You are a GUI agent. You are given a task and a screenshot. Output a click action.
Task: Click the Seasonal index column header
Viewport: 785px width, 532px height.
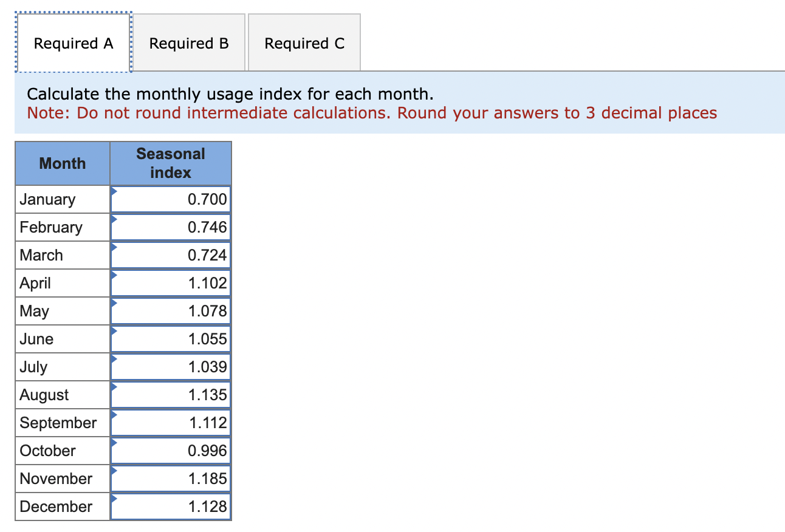(171, 163)
